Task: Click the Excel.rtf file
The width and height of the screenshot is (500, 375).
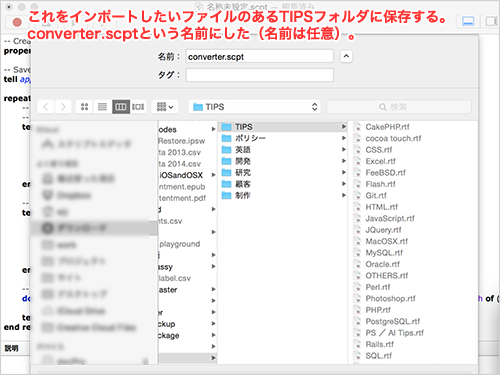Action: click(380, 161)
